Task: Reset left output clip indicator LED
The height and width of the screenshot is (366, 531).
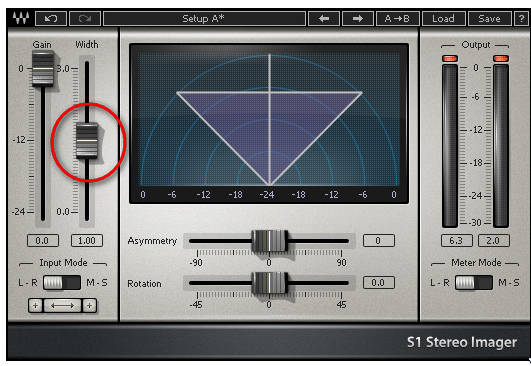Action: coord(450,59)
